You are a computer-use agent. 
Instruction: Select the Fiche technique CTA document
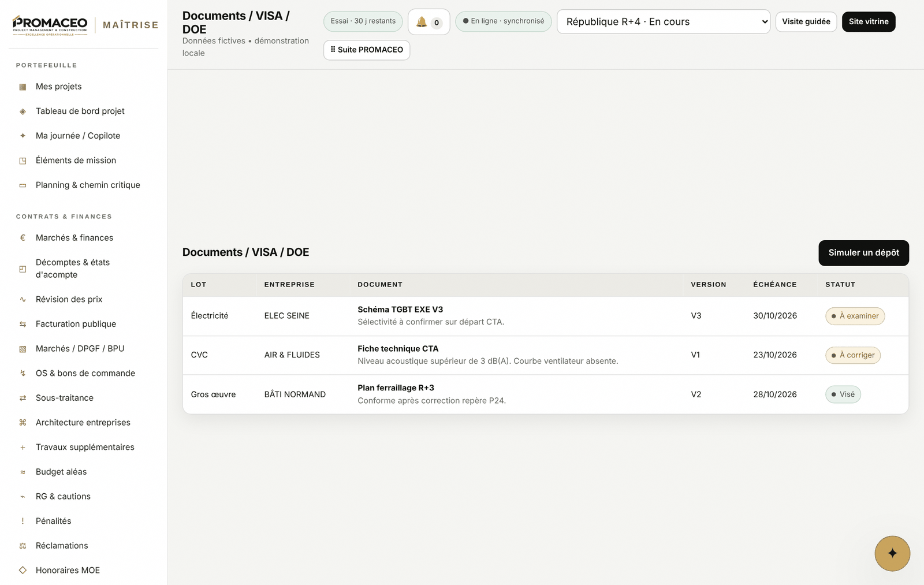pos(398,349)
